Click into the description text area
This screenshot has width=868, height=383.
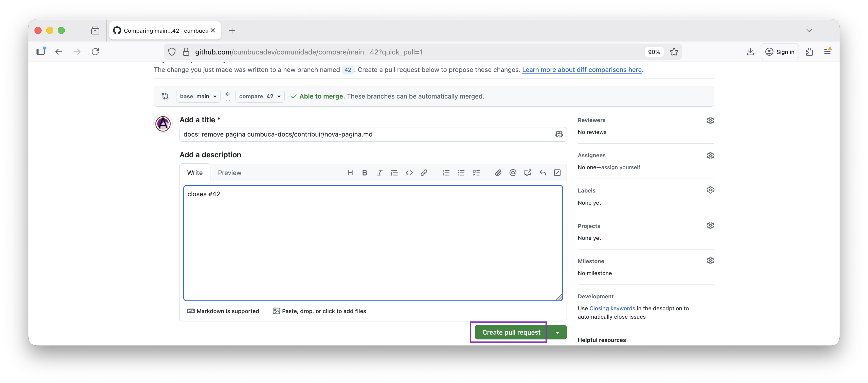(373, 243)
